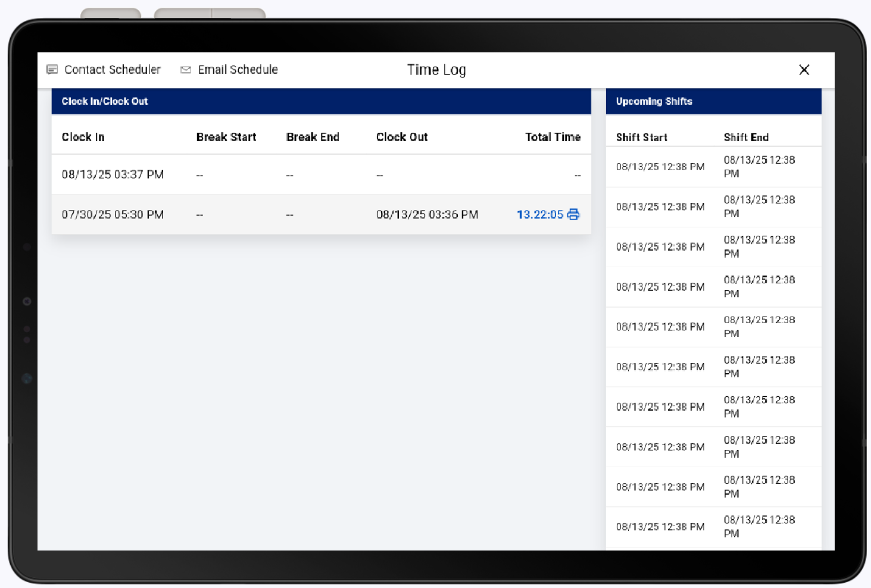The image size is (871, 588).
Task: Click the Email Schedule envelope icon
Action: [x=185, y=69]
